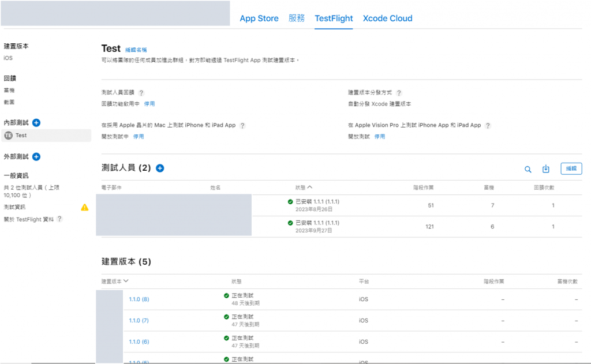Sort builds by the 建置版本 column
The image size is (591, 364).
115,281
